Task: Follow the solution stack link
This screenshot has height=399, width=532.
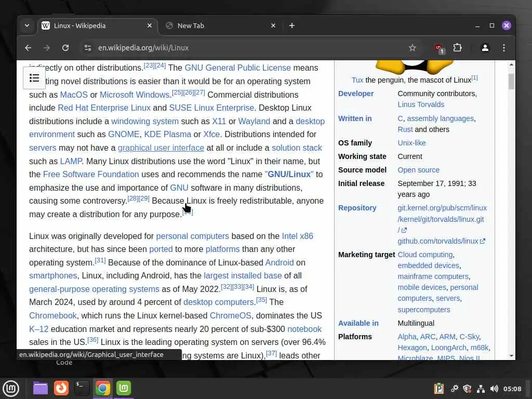Action: pos(297,148)
